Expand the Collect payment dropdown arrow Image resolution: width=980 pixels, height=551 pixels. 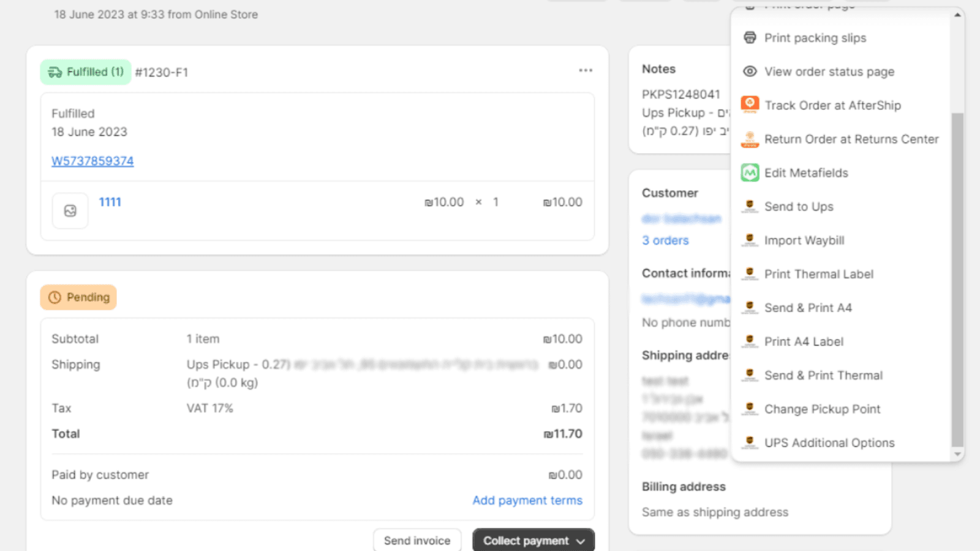tap(580, 541)
